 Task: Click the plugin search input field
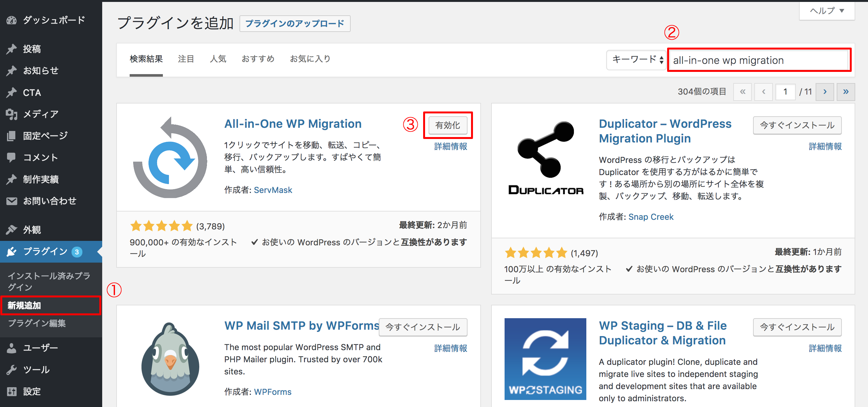point(759,60)
